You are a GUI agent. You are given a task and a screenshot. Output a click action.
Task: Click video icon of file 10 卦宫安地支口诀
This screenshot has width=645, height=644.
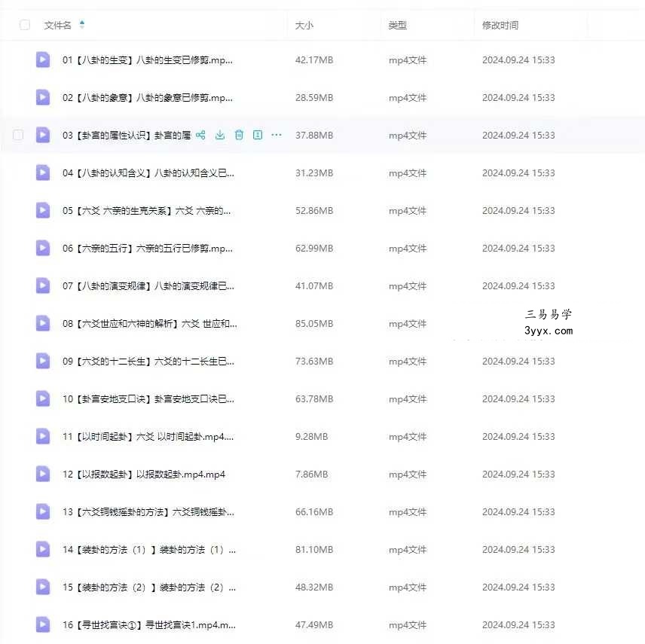coord(43,398)
